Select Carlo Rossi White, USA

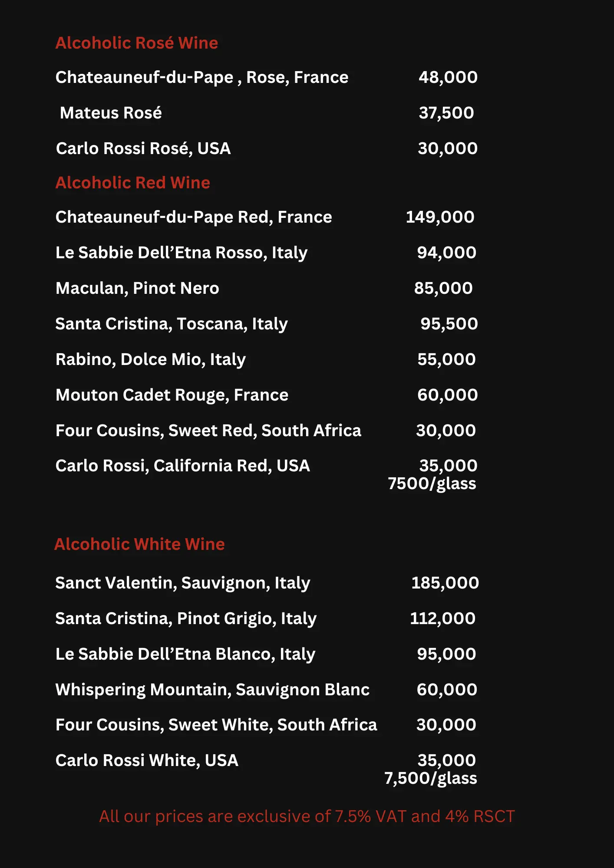(x=147, y=760)
